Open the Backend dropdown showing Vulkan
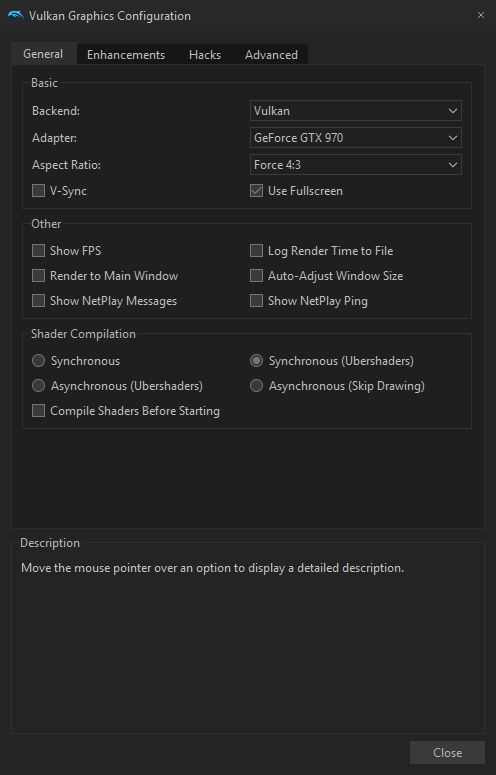496x775 pixels. [356, 111]
